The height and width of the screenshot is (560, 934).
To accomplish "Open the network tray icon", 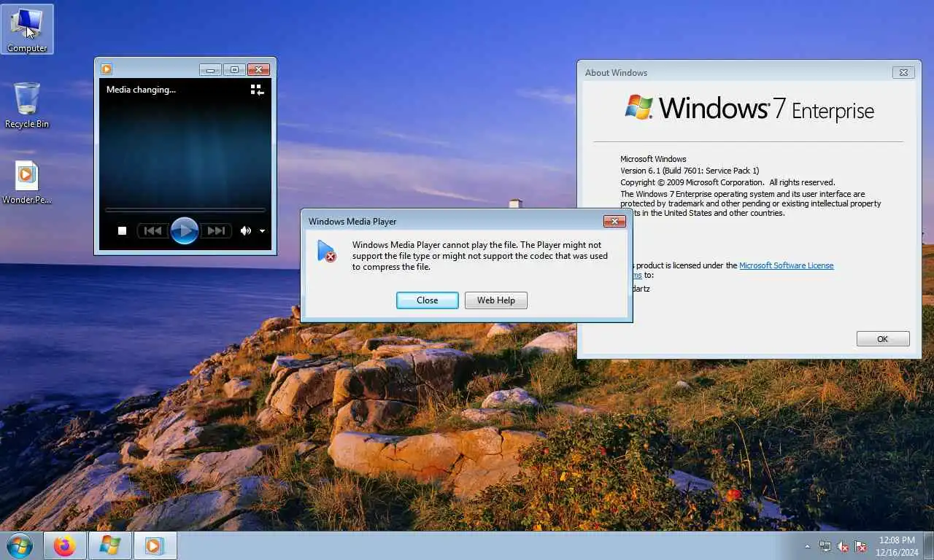I will pos(825,546).
